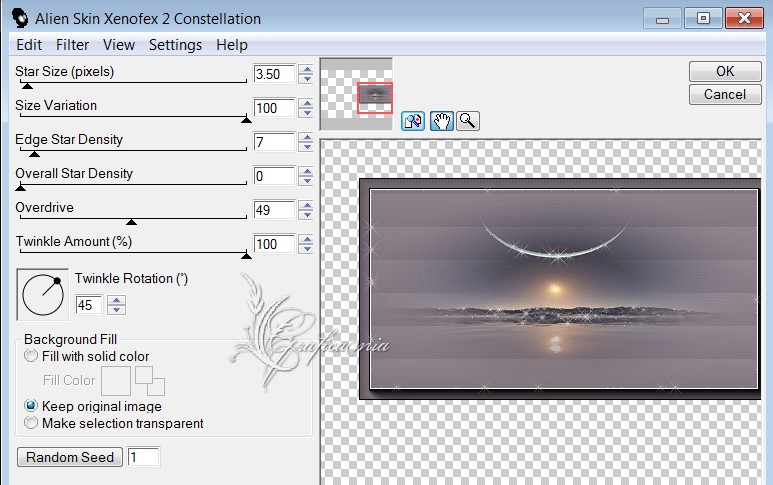
Task: Click the Fill Color swatch
Action: (x=116, y=381)
